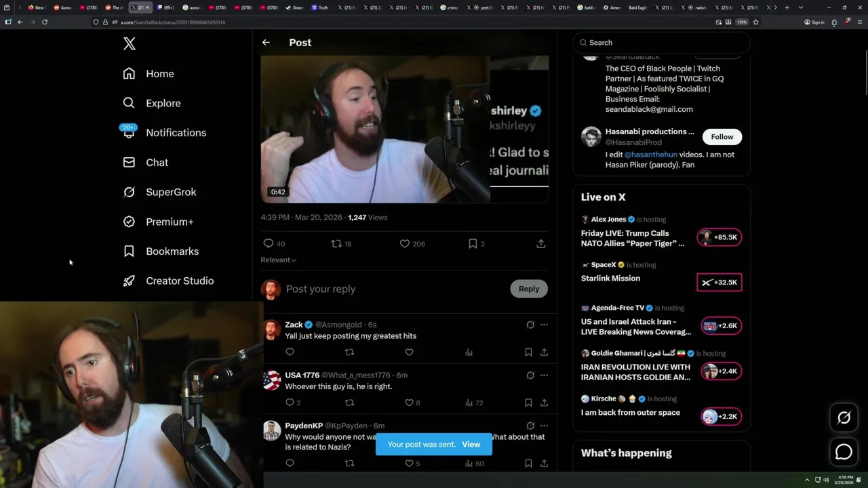868x488 pixels.
Task: Reply to USA 1776's comment
Action: tap(293, 403)
